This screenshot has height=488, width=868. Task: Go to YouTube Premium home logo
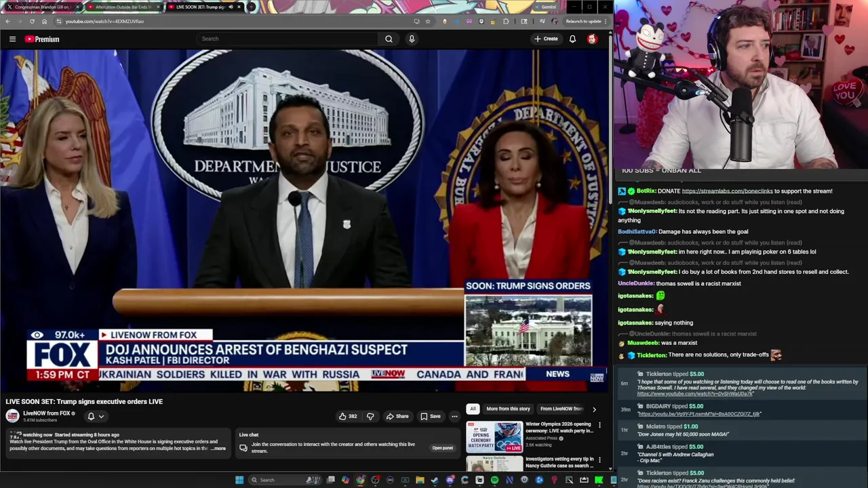click(42, 39)
